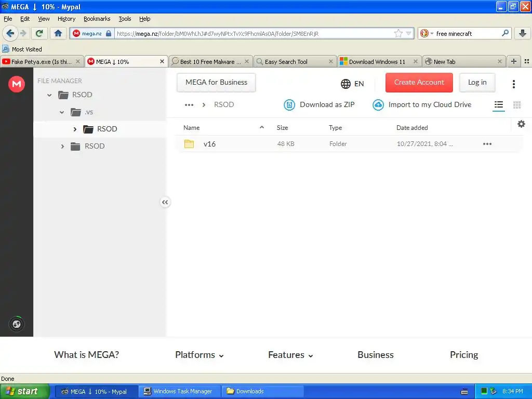Open the History menu
The height and width of the screenshot is (399, 532).
pos(66,19)
